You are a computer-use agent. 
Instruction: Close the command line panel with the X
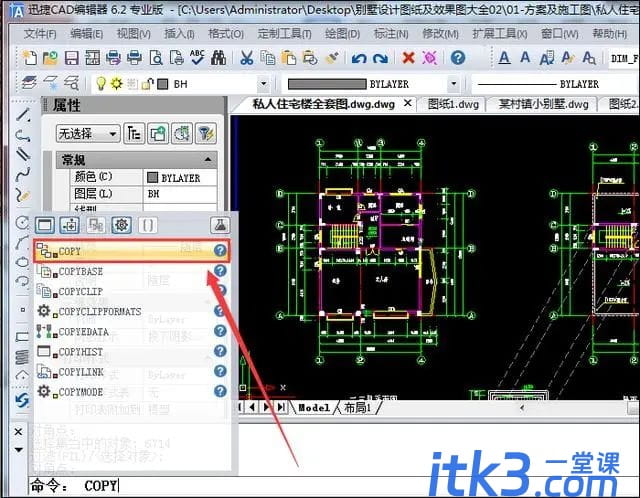pyautogui.click(x=18, y=431)
